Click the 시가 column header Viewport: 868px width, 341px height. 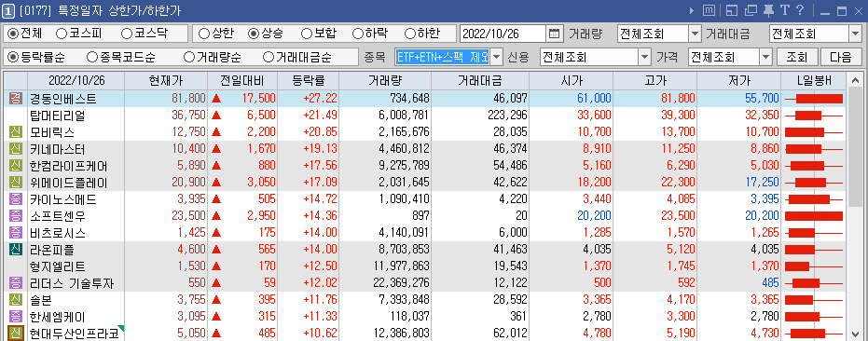click(572, 80)
